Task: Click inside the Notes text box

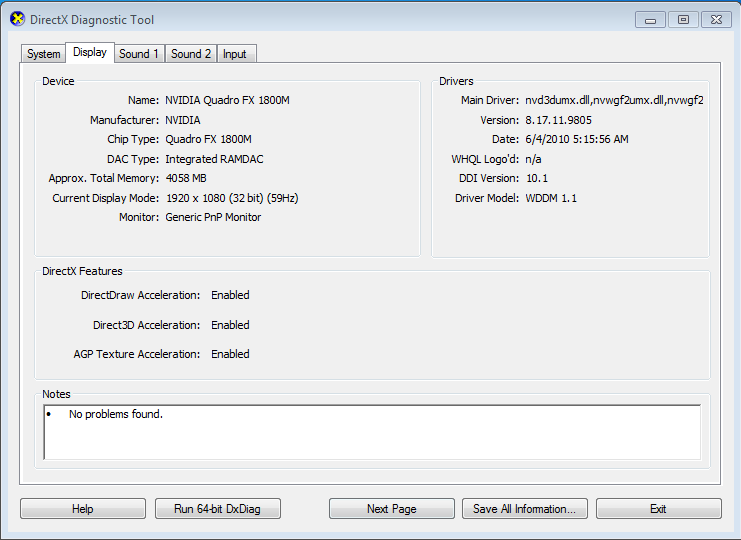Action: (x=372, y=432)
